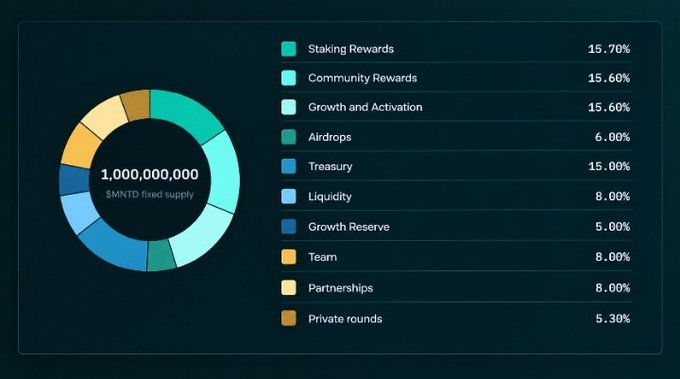The width and height of the screenshot is (680, 379).
Task: Click the 15.60% Community Rewards value
Action: click(x=609, y=78)
